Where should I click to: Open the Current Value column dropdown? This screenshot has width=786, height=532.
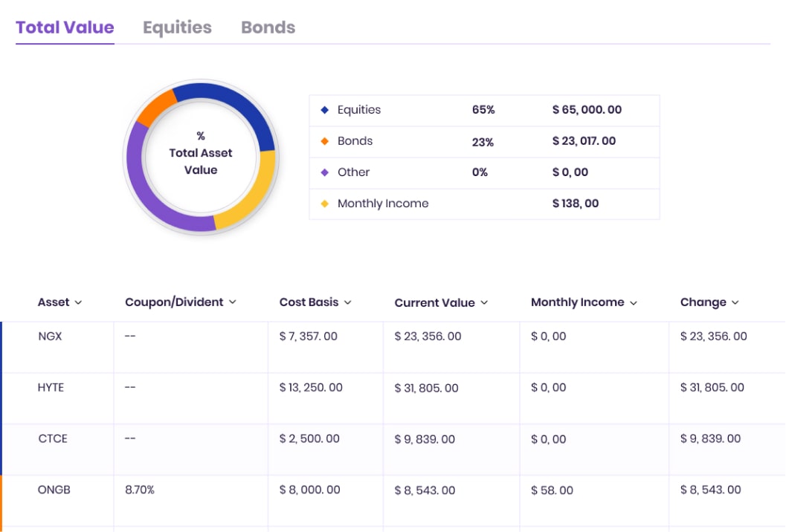[x=484, y=302]
